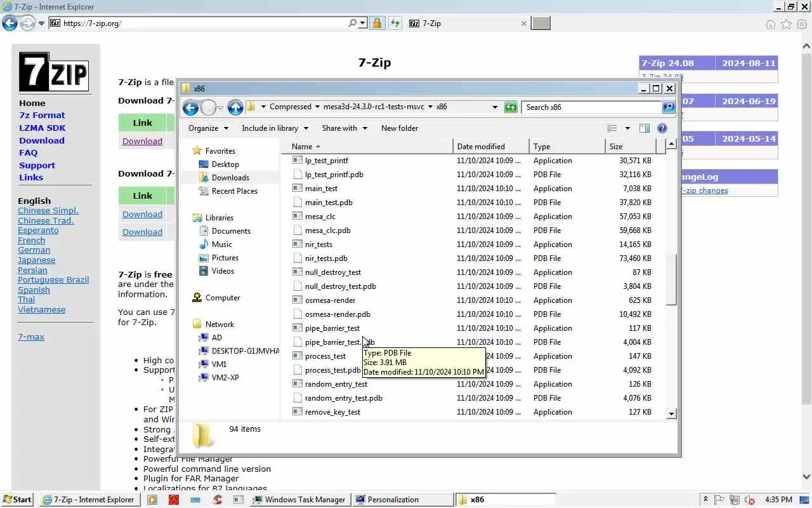
Task: Expand mesa3d-24.3.0-rc1-tests-msvc breadcrumb dropdown
Action: pos(430,107)
